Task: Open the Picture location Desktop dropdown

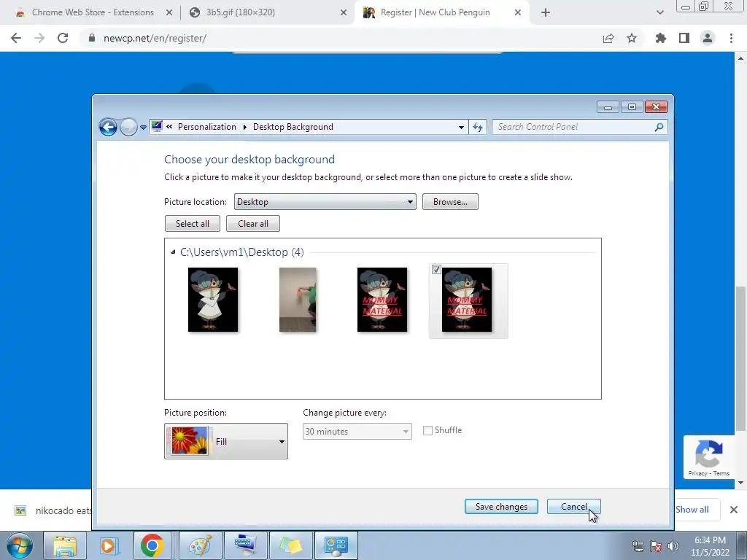Action: (x=325, y=202)
